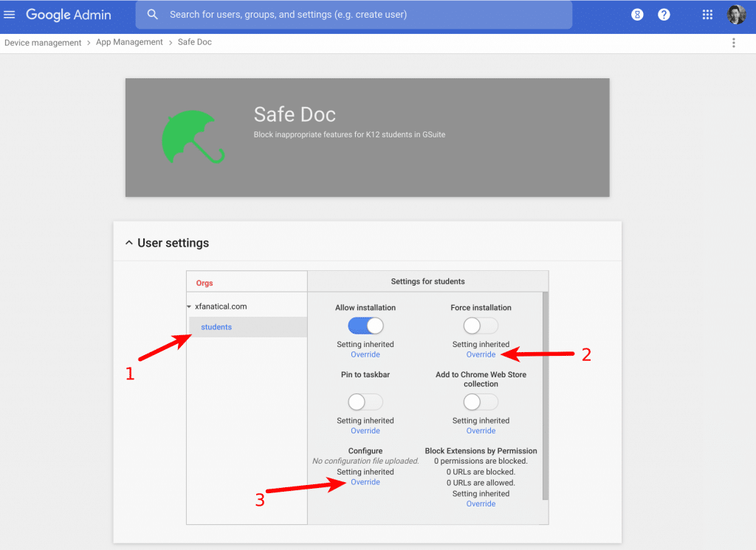Click the Safe Doc breadcrumb
The image size is (756, 550).
click(x=195, y=42)
